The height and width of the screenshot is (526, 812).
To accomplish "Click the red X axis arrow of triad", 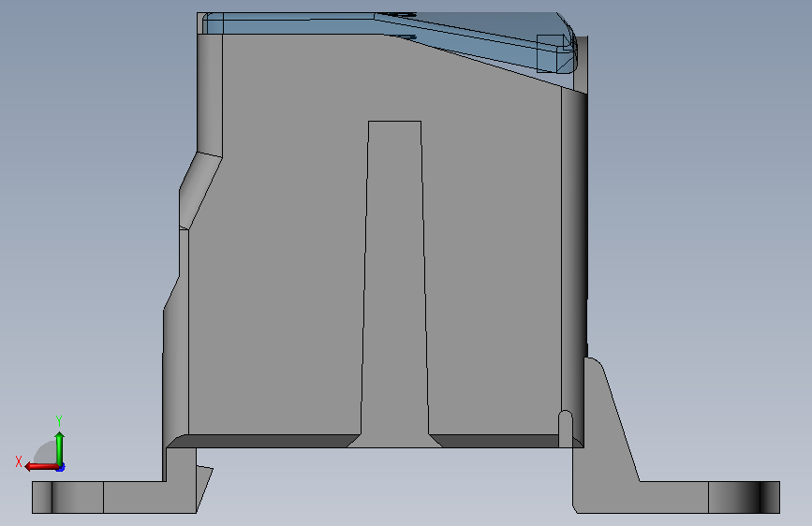I will click(41, 467).
